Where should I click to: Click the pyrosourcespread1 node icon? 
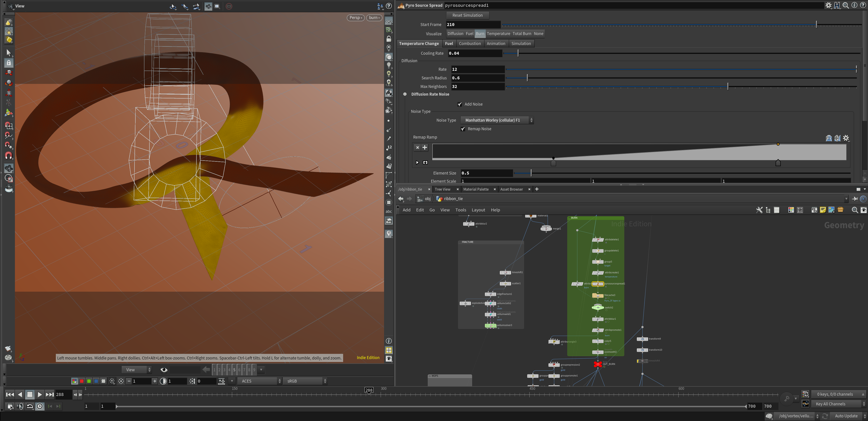coord(598,284)
